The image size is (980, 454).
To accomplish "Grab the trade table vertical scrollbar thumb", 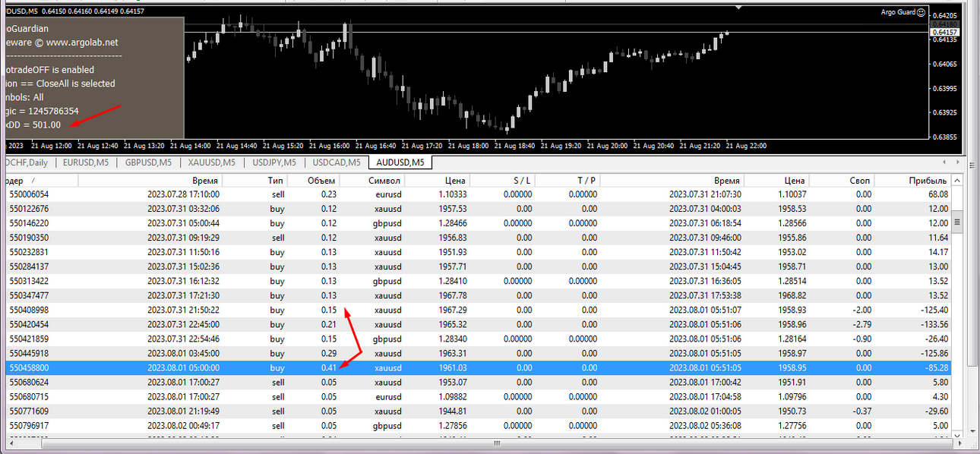I will pos(958,222).
